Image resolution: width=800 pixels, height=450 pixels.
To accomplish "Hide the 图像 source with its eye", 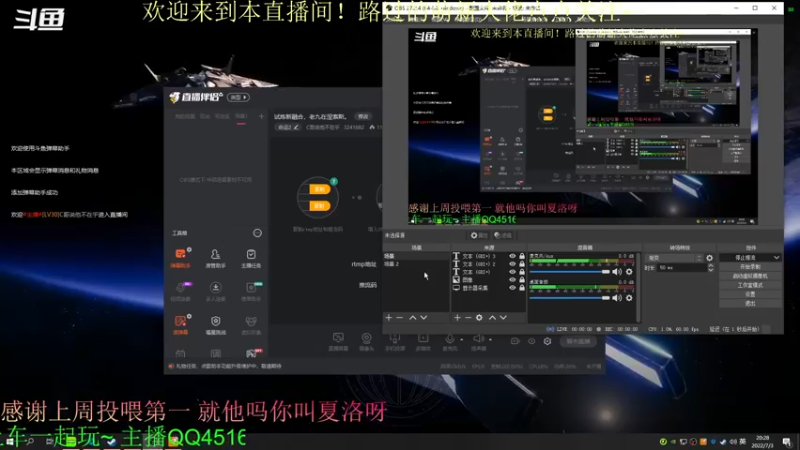I will (x=512, y=280).
